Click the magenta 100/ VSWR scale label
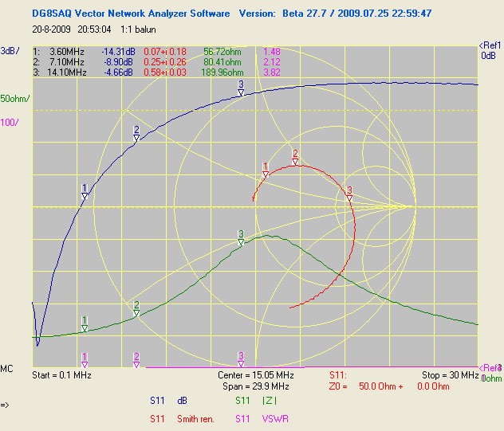Image resolution: width=504 pixels, height=431 pixels. point(10,122)
